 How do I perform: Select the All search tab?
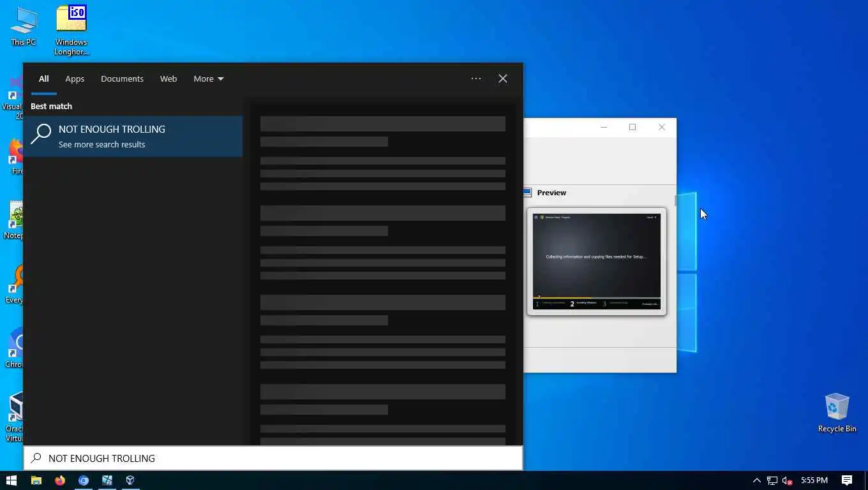pyautogui.click(x=43, y=79)
